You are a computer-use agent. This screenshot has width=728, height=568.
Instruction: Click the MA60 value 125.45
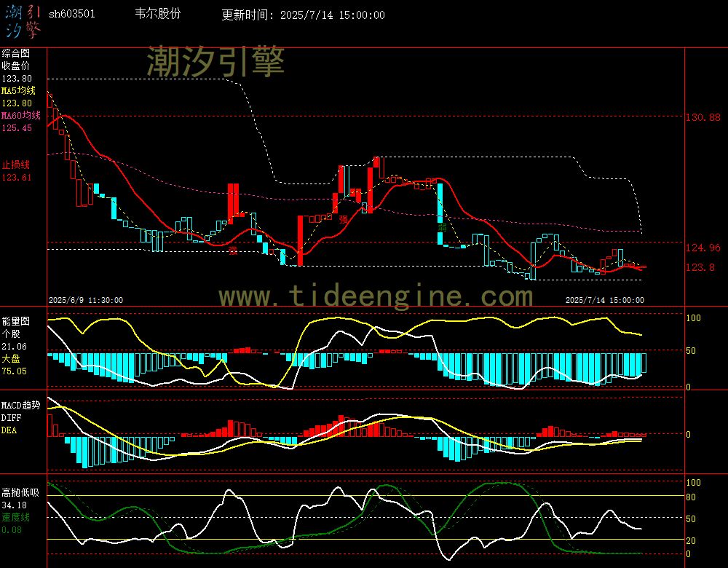(x=17, y=127)
